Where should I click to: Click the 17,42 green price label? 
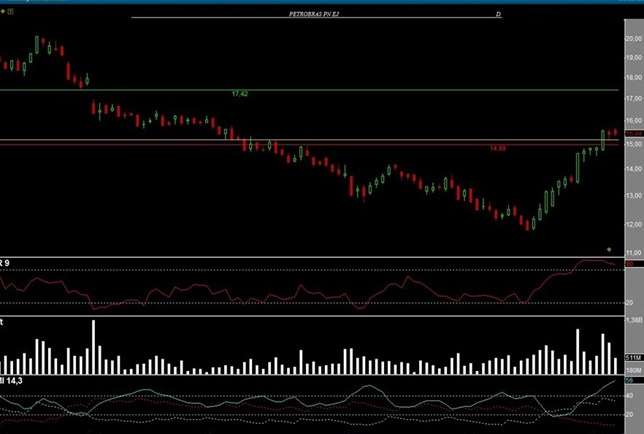click(239, 93)
